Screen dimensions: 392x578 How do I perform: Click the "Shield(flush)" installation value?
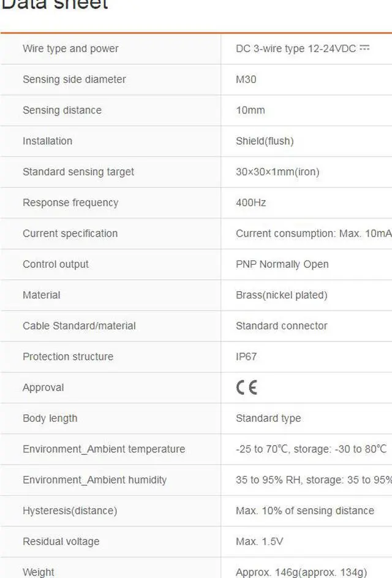click(x=265, y=141)
